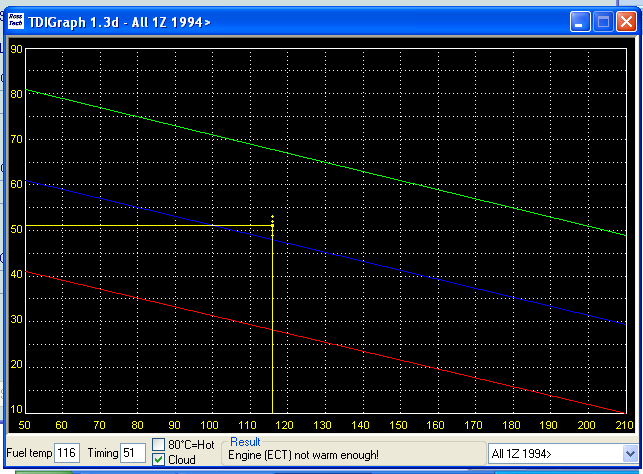Click the x-axis label 210
This screenshot has width=643, height=474.
point(625,425)
